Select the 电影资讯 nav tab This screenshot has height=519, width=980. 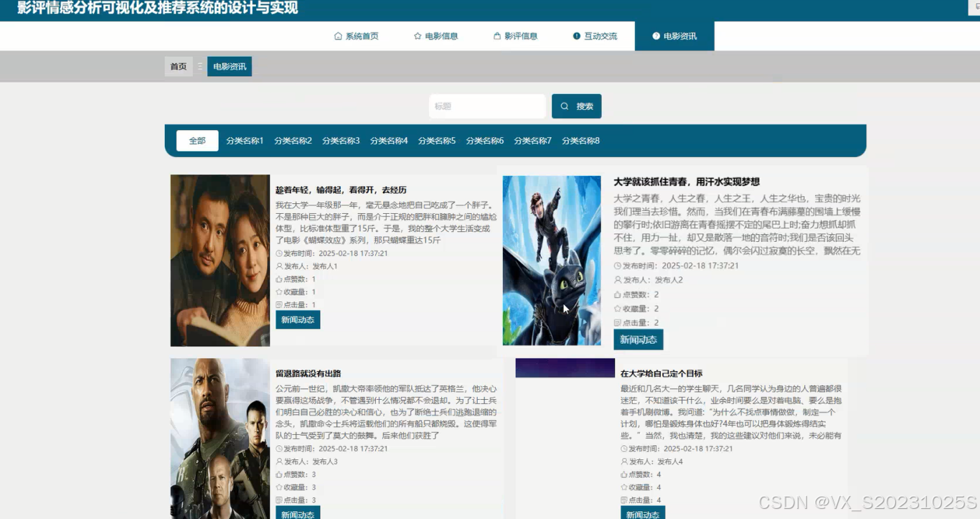(x=674, y=36)
